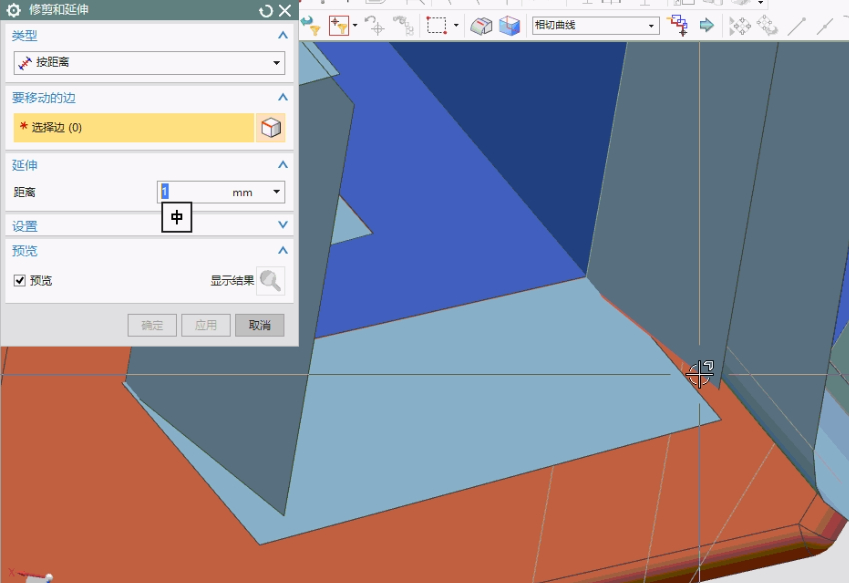Expand the 设置 section
This screenshot has width=849, height=583.
[x=283, y=225]
